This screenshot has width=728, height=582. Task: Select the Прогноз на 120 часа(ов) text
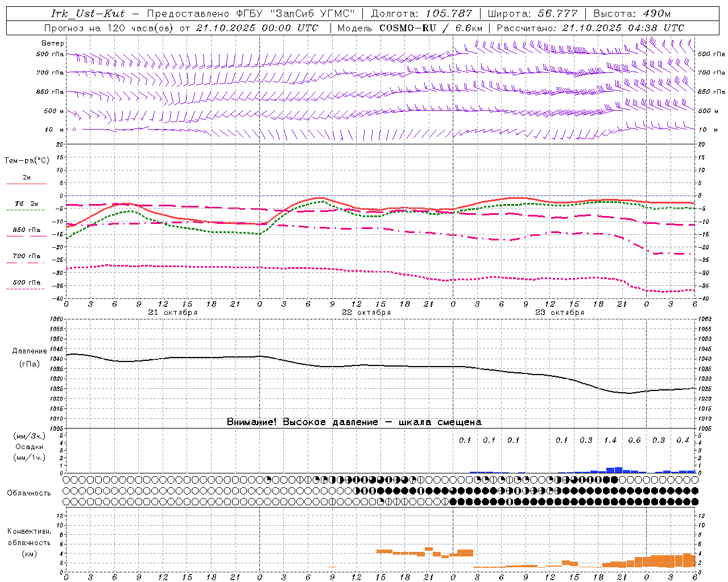(x=109, y=27)
